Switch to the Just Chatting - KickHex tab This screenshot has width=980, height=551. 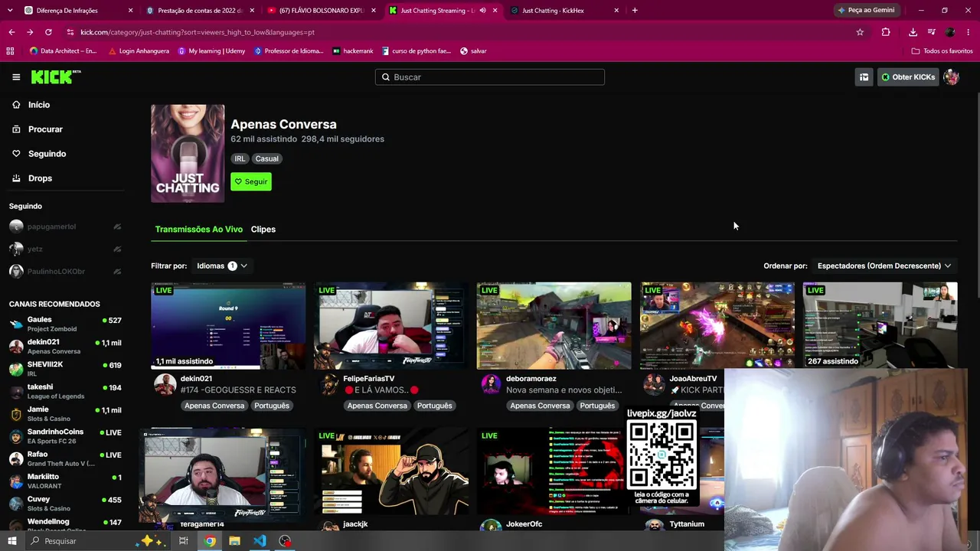pyautogui.click(x=563, y=11)
